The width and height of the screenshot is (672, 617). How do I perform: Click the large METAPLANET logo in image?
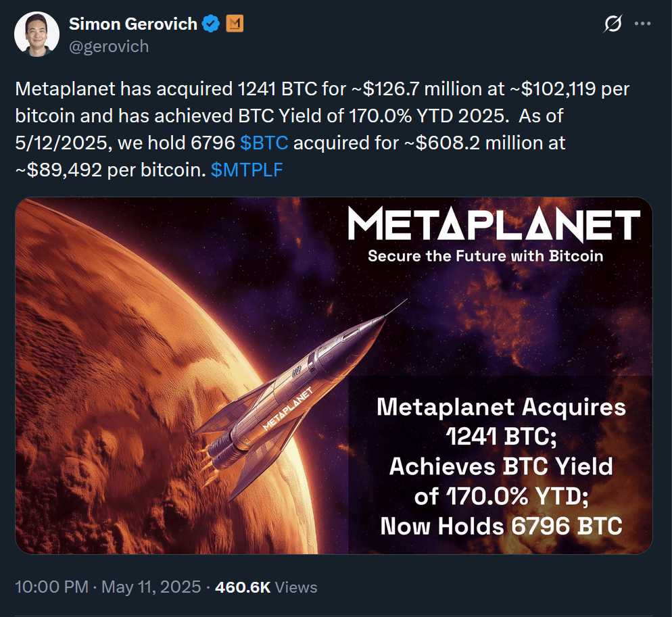494,226
